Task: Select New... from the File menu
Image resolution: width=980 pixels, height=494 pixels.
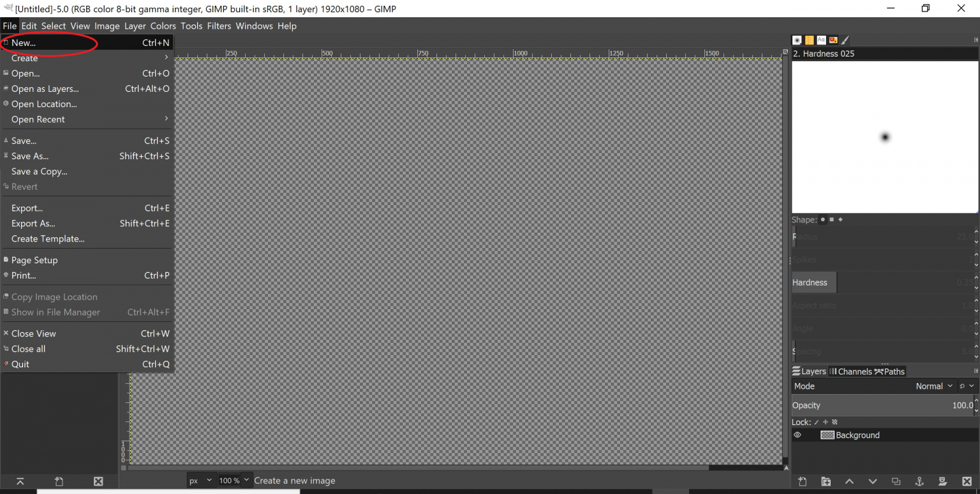Action: click(x=22, y=42)
